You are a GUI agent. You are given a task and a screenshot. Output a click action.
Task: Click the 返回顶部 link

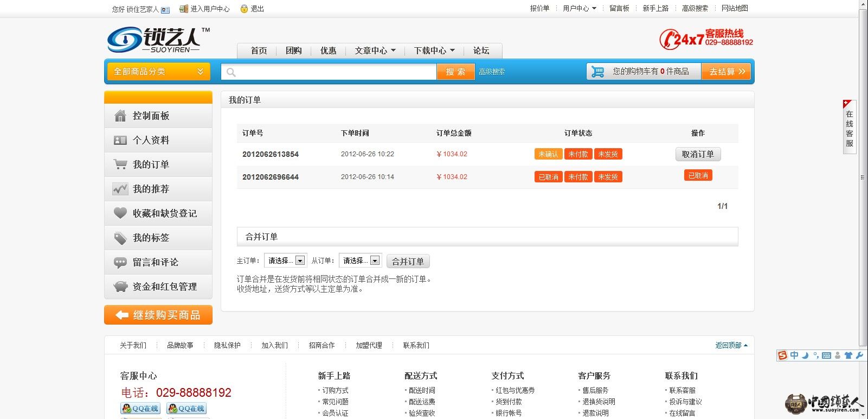pyautogui.click(x=731, y=345)
